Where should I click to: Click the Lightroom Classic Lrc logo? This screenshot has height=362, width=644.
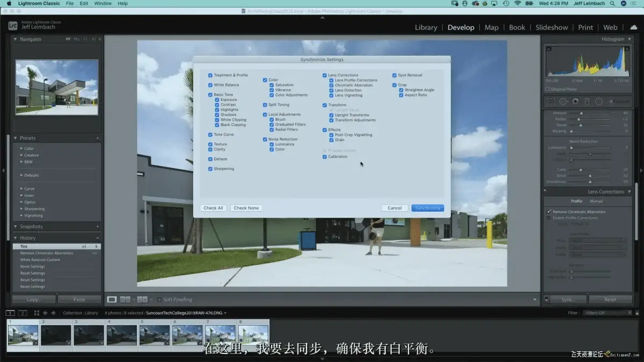click(13, 25)
